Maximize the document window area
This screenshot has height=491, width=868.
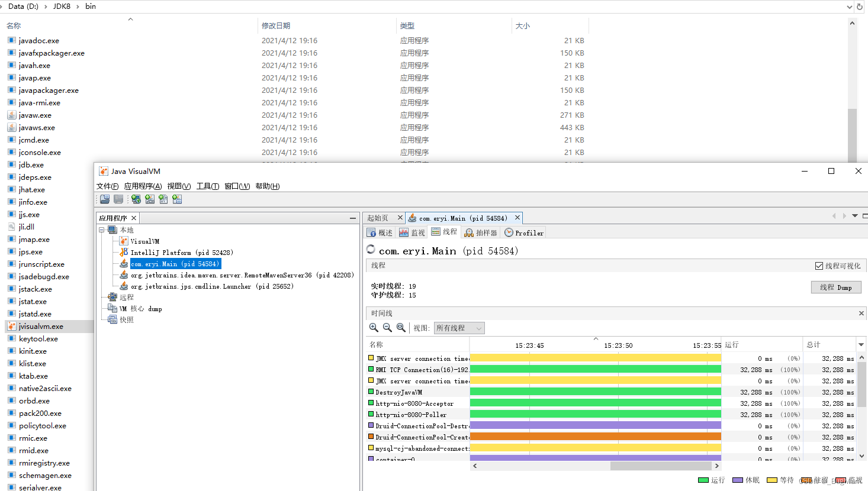click(x=865, y=216)
